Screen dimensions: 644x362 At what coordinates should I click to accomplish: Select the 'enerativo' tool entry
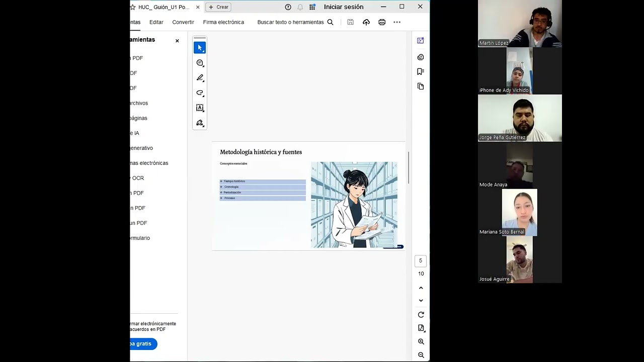point(141,148)
